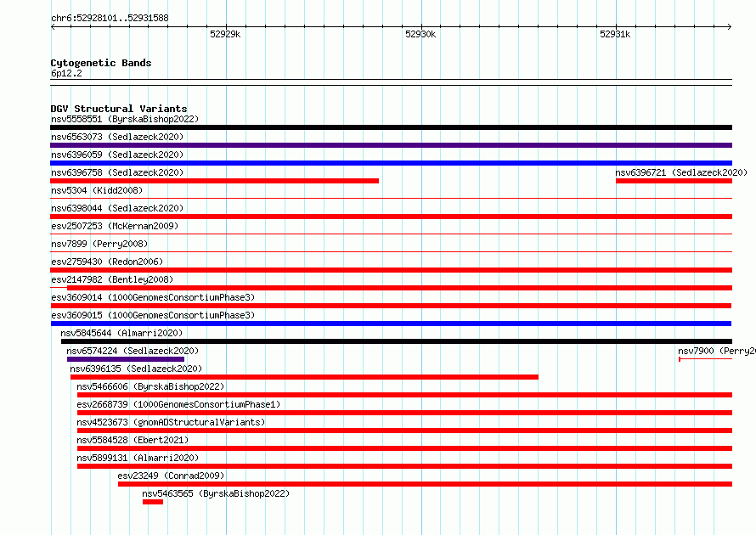Select the red nsv6398044 variant bar
This screenshot has height=535, width=756.
(x=391, y=217)
